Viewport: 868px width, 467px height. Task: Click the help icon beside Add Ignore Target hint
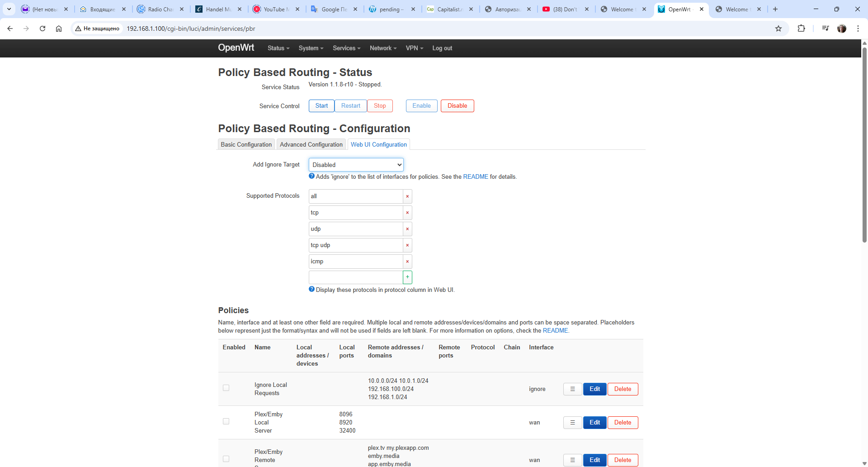[311, 176]
